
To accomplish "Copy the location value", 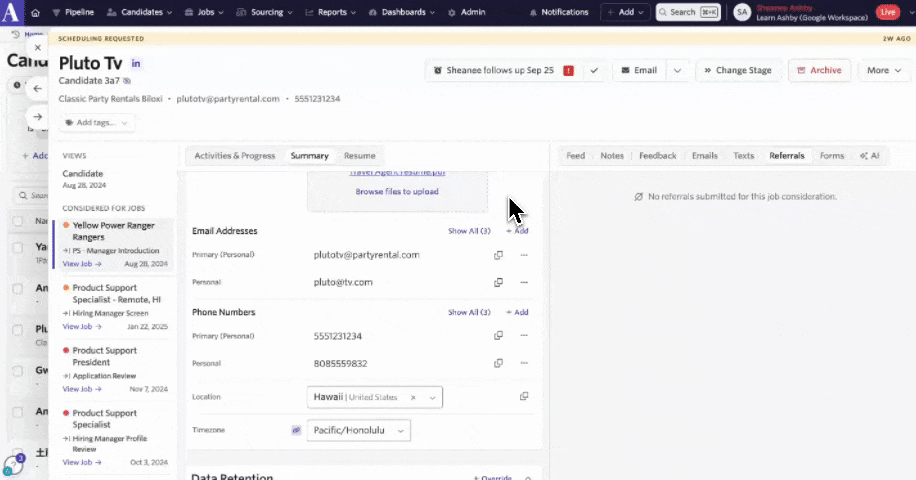I will [524, 396].
